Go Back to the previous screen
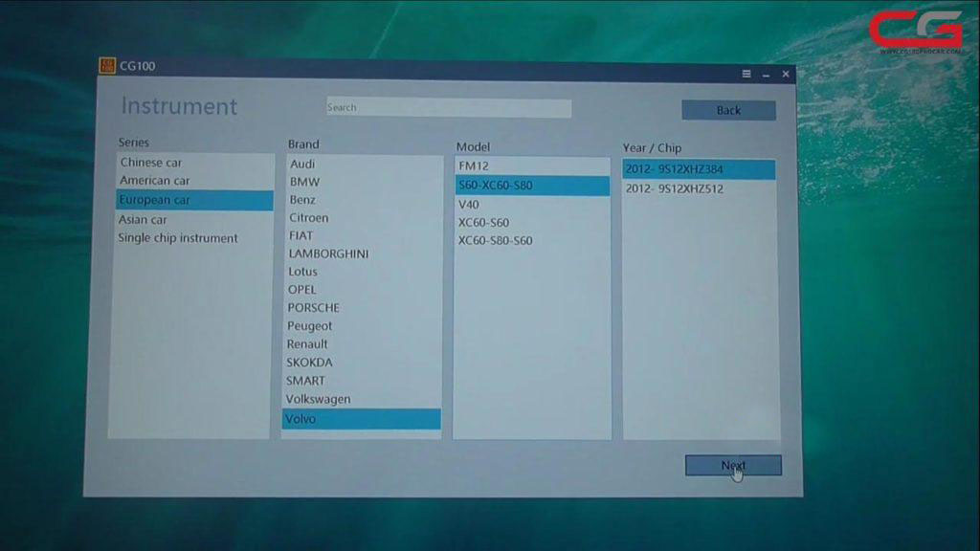The height and width of the screenshot is (551, 980). pyautogui.click(x=728, y=111)
